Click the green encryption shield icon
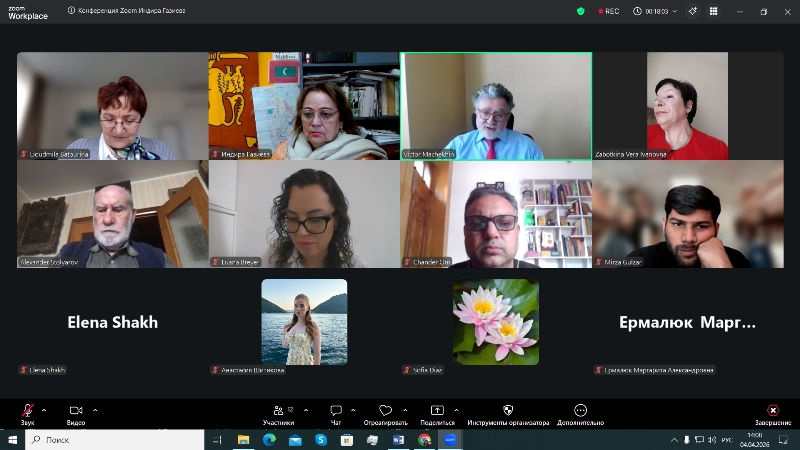 (x=580, y=11)
